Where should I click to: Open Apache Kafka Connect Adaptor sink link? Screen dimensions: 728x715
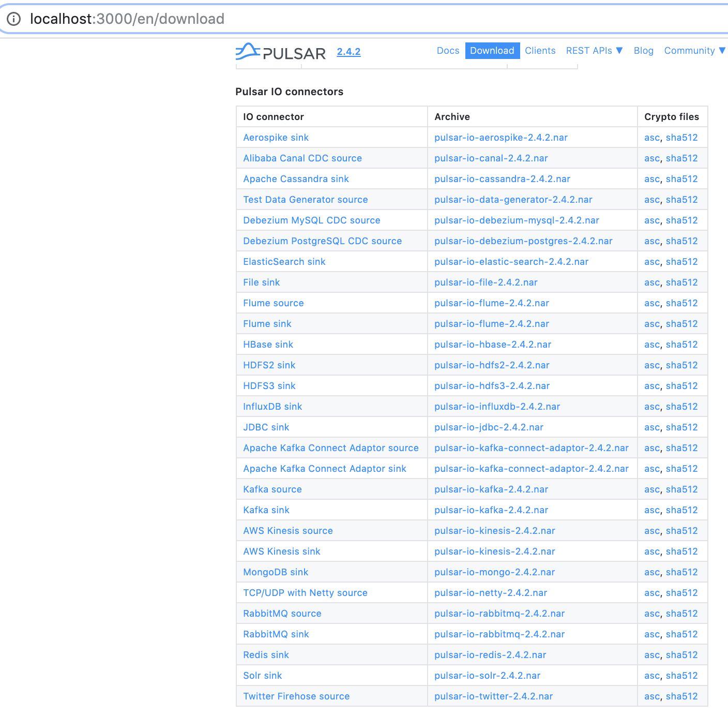tap(325, 469)
